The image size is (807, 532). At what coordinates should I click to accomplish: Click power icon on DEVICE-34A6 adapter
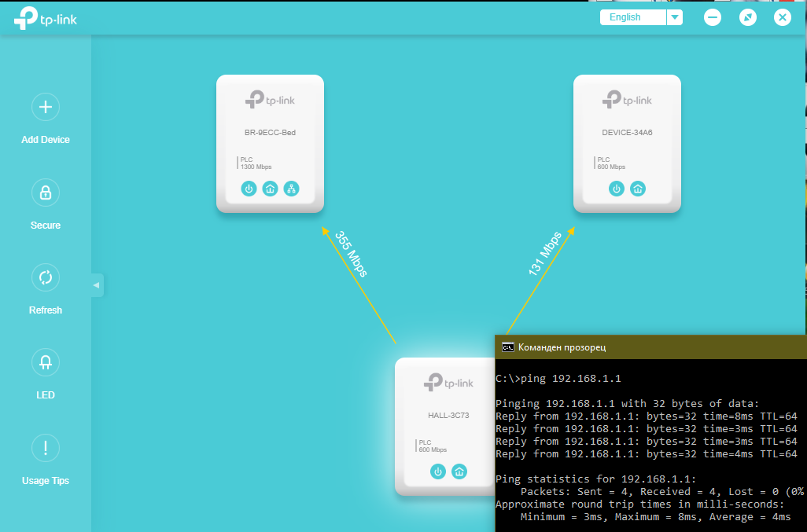tap(617, 189)
